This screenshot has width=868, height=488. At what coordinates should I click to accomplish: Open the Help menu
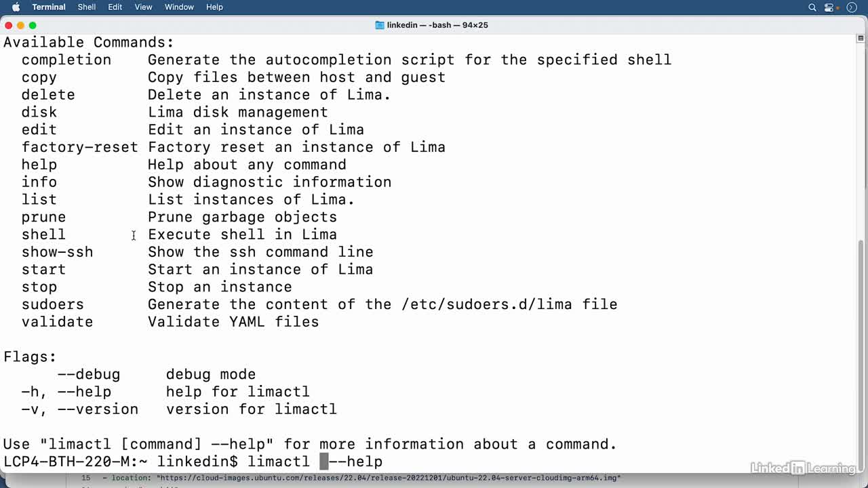pyautogui.click(x=214, y=7)
